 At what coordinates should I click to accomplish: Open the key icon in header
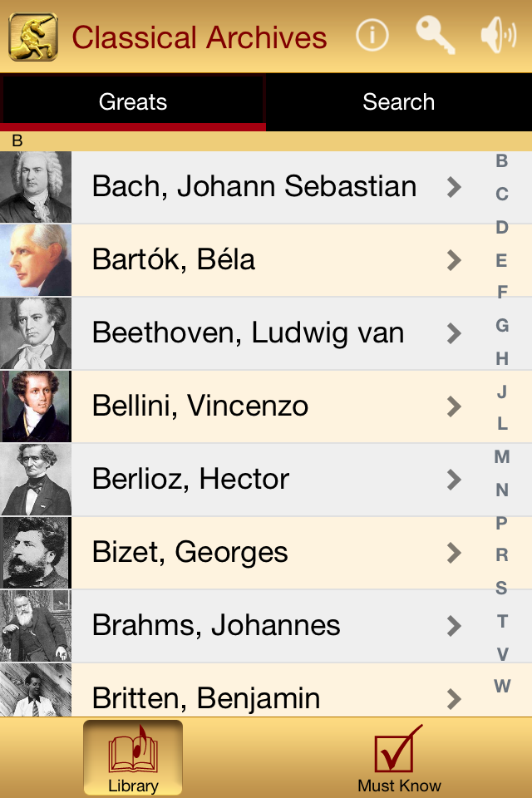436,35
